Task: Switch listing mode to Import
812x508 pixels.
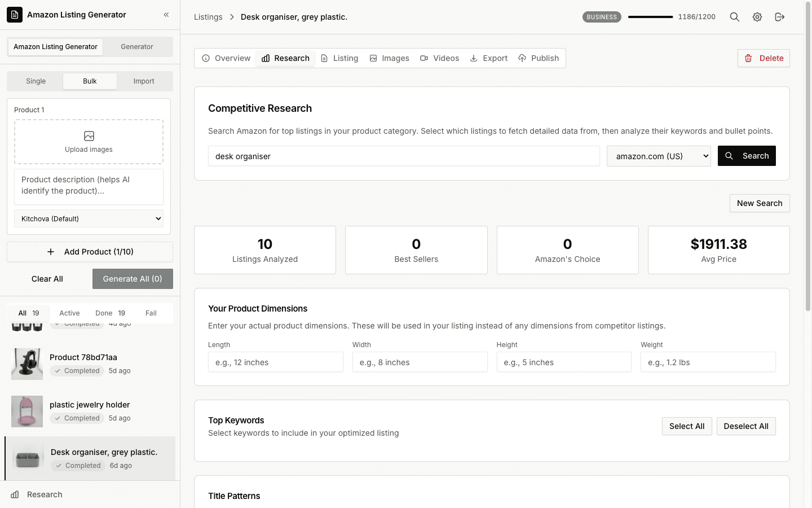Action: pyautogui.click(x=144, y=81)
